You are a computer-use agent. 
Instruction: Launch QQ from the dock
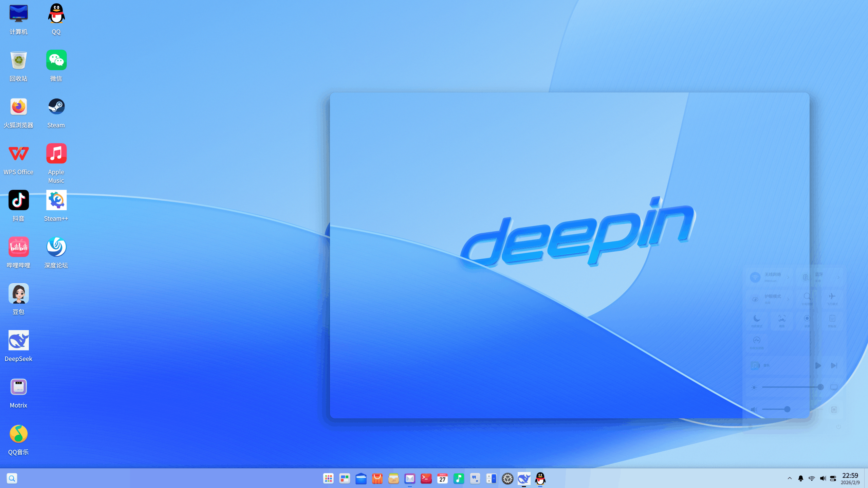[x=540, y=478]
